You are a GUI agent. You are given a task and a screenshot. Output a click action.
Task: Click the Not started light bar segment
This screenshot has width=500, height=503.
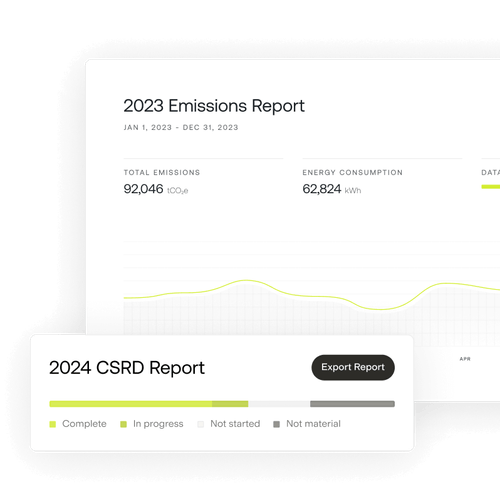click(x=279, y=404)
